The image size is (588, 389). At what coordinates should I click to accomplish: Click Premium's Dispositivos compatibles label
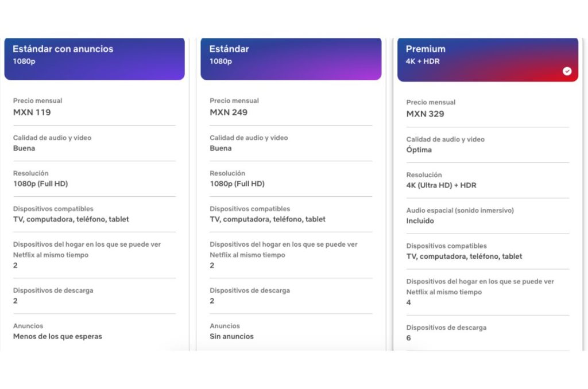(446, 246)
